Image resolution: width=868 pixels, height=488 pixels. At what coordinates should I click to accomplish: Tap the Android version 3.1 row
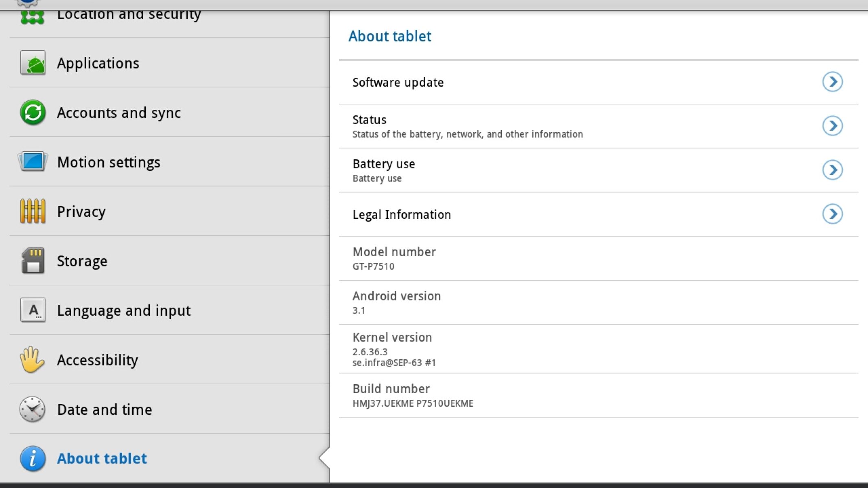pos(396,303)
